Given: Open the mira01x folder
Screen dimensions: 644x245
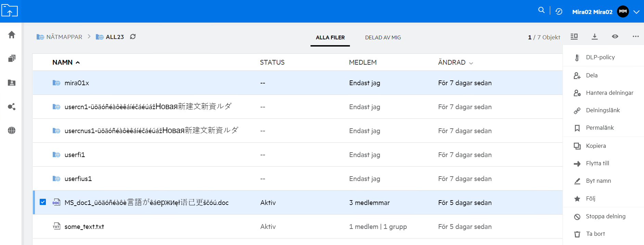Looking at the screenshot, I should (77, 83).
